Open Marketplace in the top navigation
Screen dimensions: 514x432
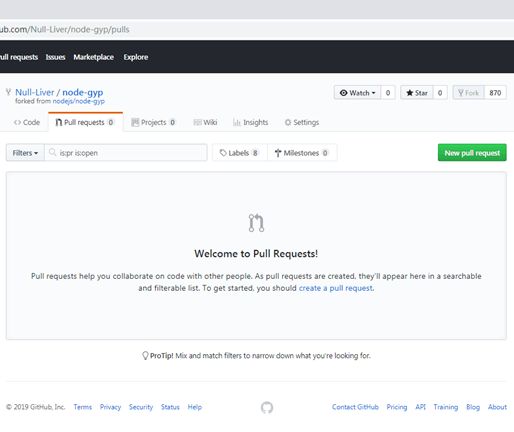coord(94,57)
